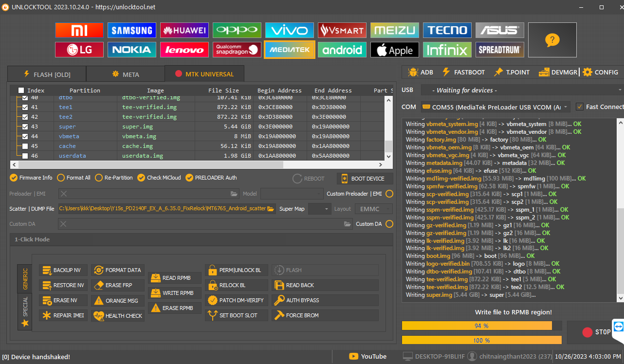The image size is (624, 364).
Task: Switch to META tab
Action: (126, 74)
